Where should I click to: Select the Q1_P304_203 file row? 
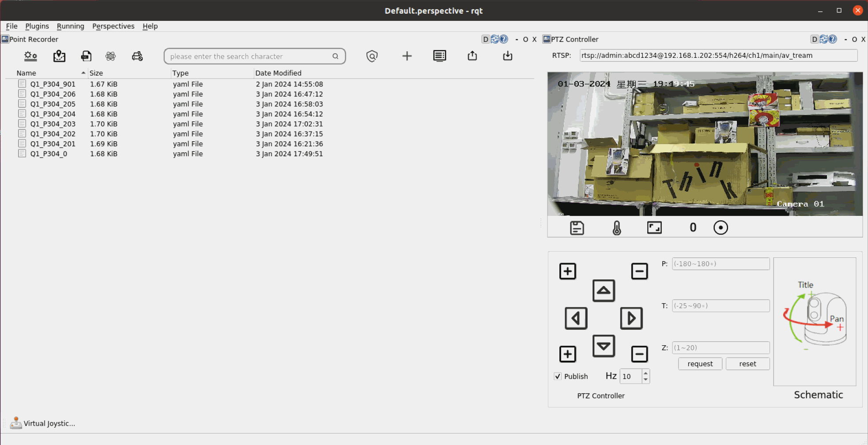tap(53, 124)
